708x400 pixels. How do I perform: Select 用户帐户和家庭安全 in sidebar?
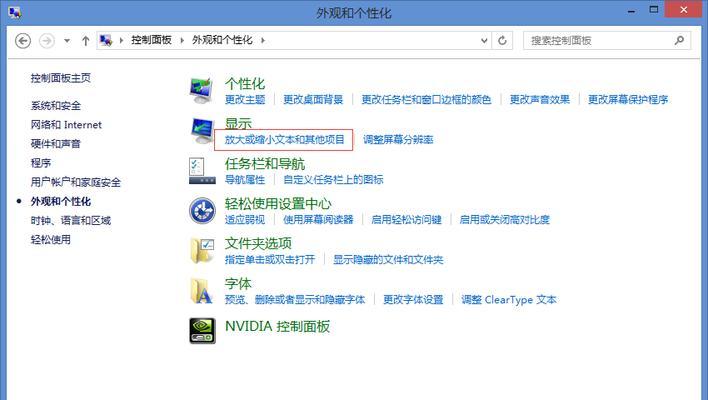(75, 182)
